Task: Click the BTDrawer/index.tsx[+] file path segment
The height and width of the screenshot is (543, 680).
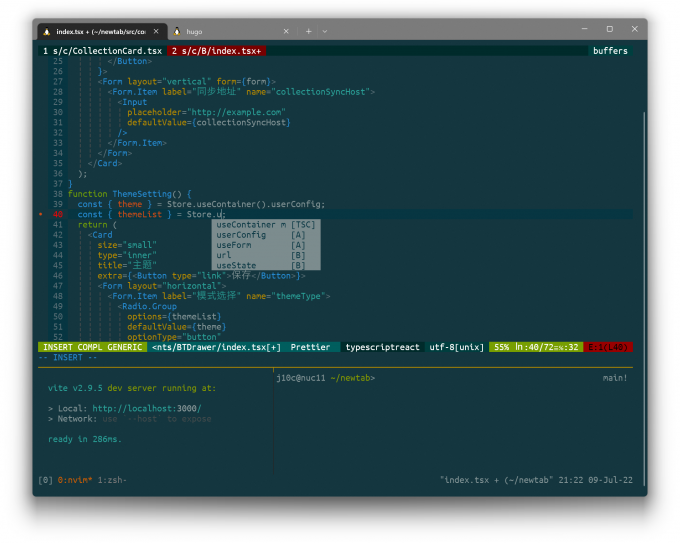Action: coord(216,347)
